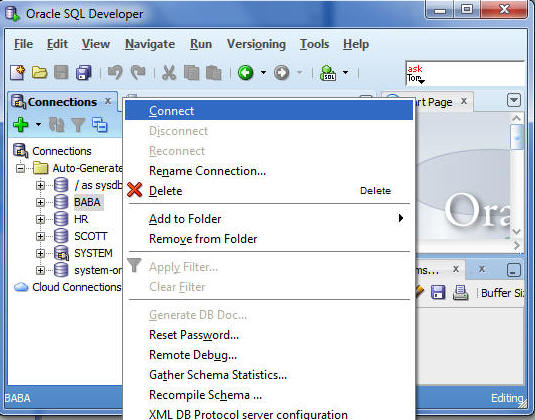This screenshot has width=535, height=420.
Task: Click the Save All toolbar icon
Action: point(84,73)
